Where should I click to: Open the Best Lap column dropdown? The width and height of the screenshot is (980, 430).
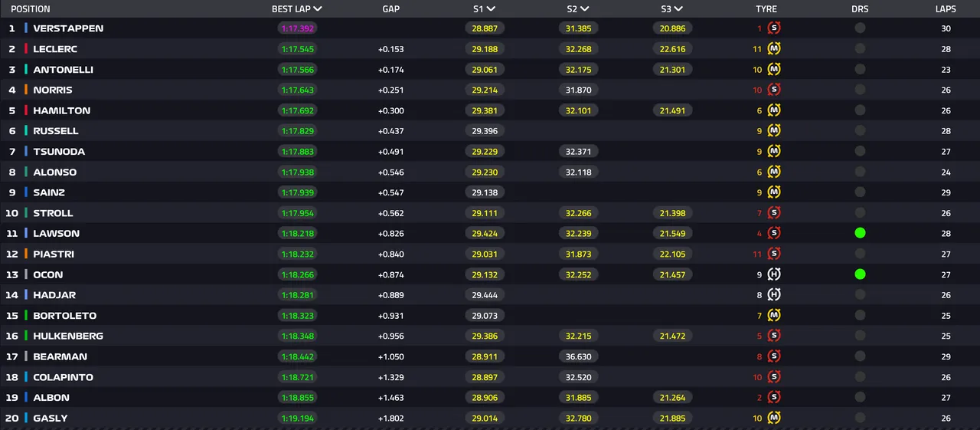tap(318, 9)
